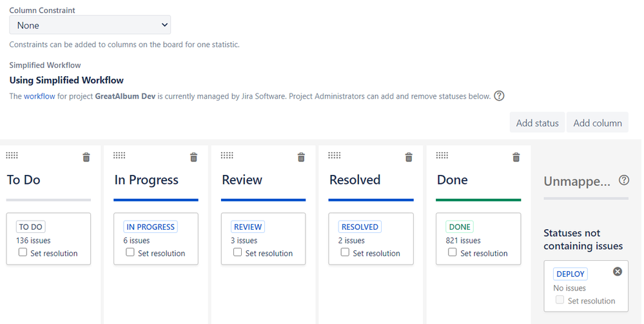
Task: Edit the In Progress column title
Action: click(x=146, y=180)
